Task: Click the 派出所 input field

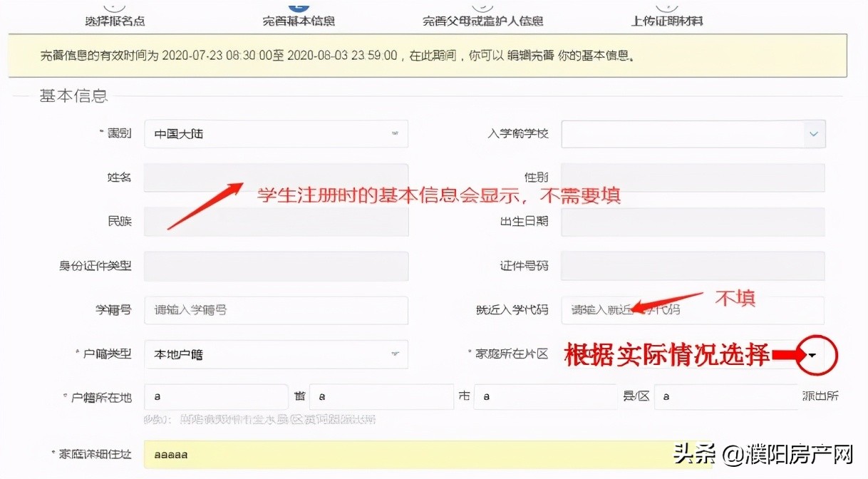Action: click(x=725, y=396)
